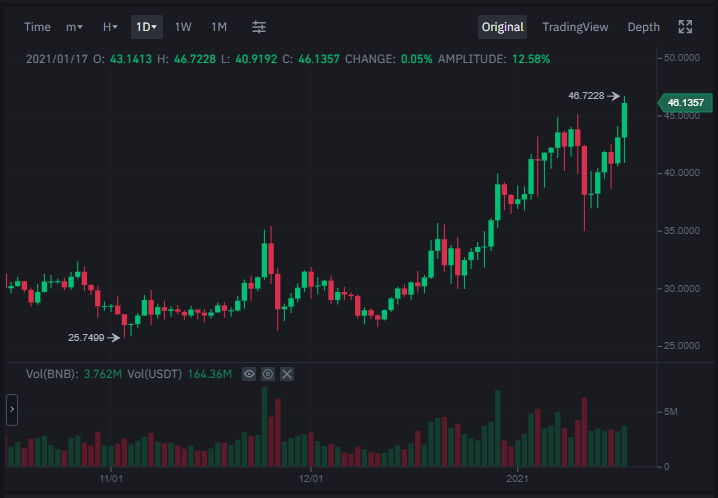The image size is (718, 498).
Task: Click the current price tag 46.1357
Action: click(685, 103)
